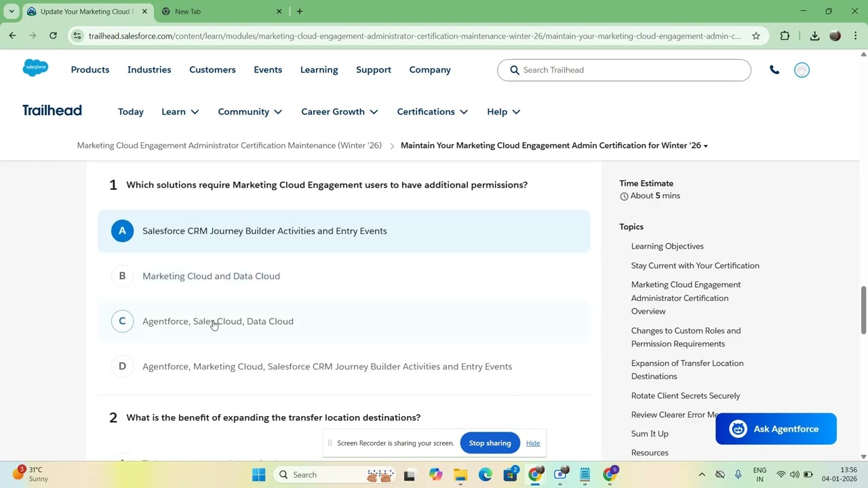Image resolution: width=868 pixels, height=488 pixels.
Task: Click the Chrome profile picture icon
Action: click(x=835, y=36)
